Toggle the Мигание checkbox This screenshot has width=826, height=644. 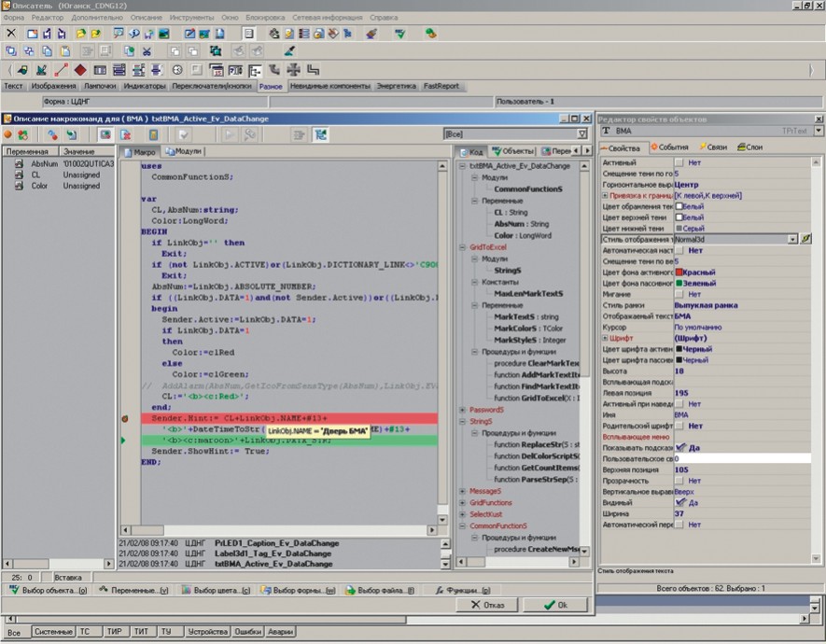(x=679, y=294)
